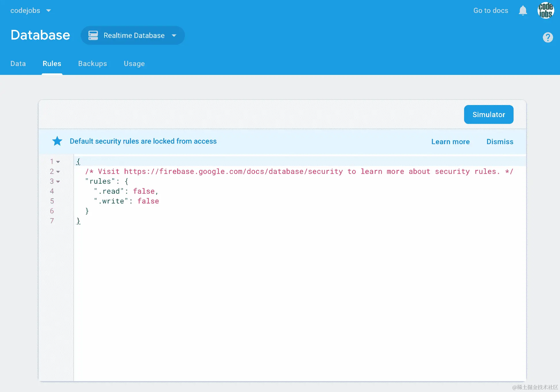Go to the Usage tab
Viewport: 560px width, 392px height.
(x=134, y=63)
